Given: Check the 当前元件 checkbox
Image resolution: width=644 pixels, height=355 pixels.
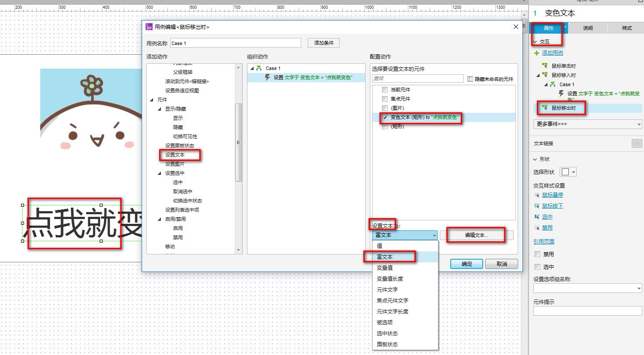Looking at the screenshot, I should click(x=385, y=90).
